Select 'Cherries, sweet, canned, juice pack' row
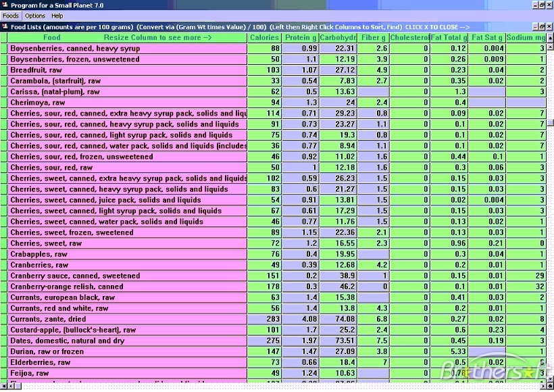The image size is (554, 392). (x=127, y=200)
